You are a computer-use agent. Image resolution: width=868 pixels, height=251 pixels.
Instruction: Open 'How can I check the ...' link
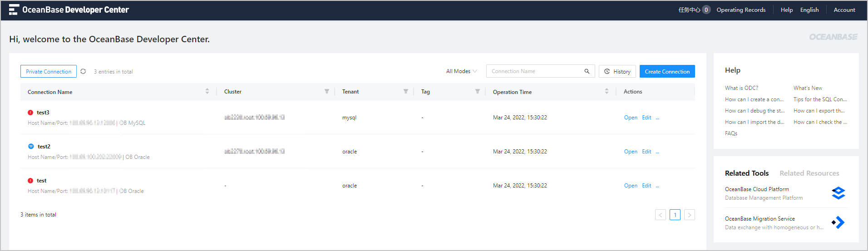coord(820,122)
